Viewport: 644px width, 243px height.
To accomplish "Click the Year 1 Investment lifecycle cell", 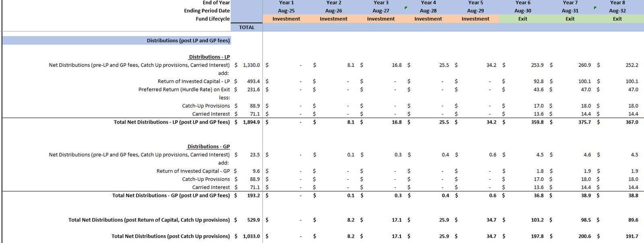I will click(x=286, y=19).
